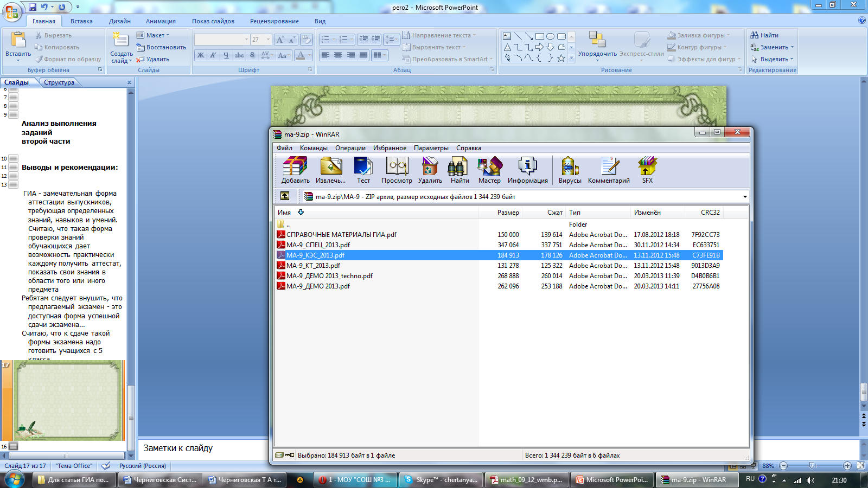This screenshot has height=488, width=868.
Task: Click Reset slide (Восстановить) button
Action: 161,47
